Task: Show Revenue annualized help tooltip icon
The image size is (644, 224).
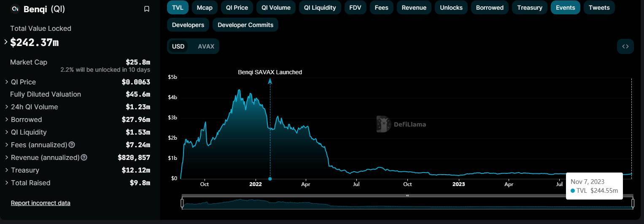Action: click(84, 157)
